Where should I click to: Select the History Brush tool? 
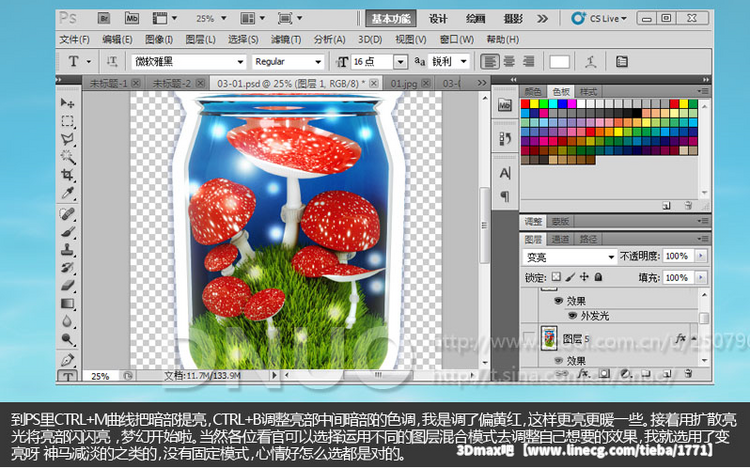point(67,267)
